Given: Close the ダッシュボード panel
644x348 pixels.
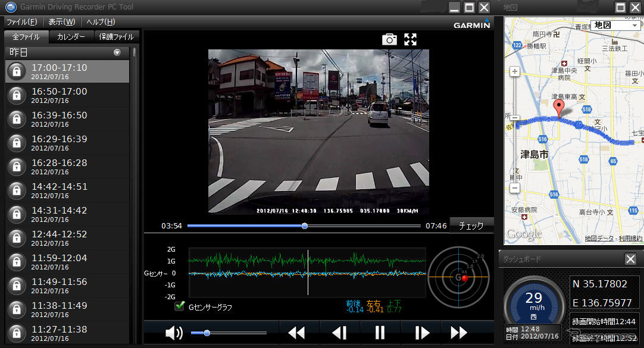Looking at the screenshot, I should (630, 259).
